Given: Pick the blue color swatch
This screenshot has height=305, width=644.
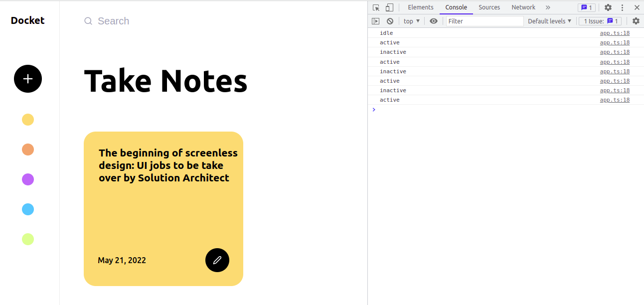Looking at the screenshot, I should click(x=28, y=209).
